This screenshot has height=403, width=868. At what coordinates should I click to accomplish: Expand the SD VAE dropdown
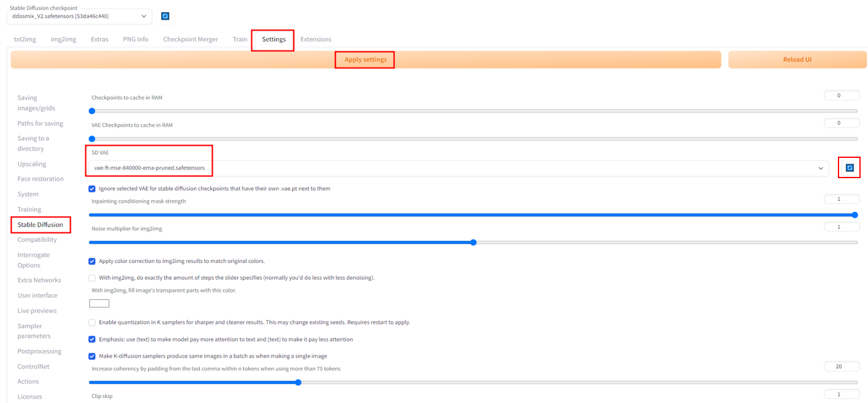[458, 168]
